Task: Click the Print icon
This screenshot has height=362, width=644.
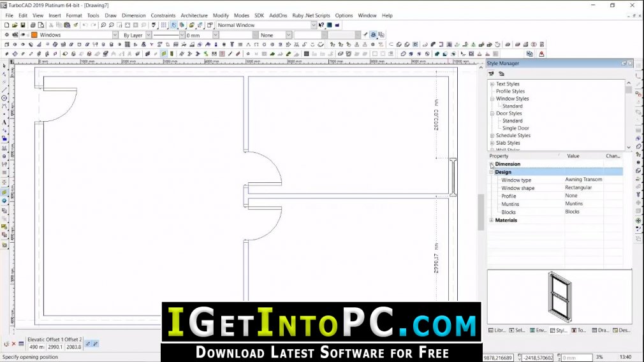Action: click(x=33, y=25)
